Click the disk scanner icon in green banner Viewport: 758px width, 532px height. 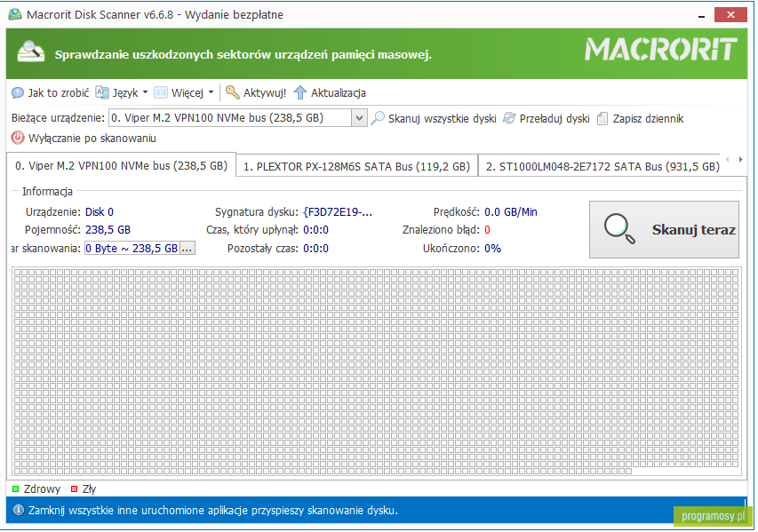click(x=30, y=52)
